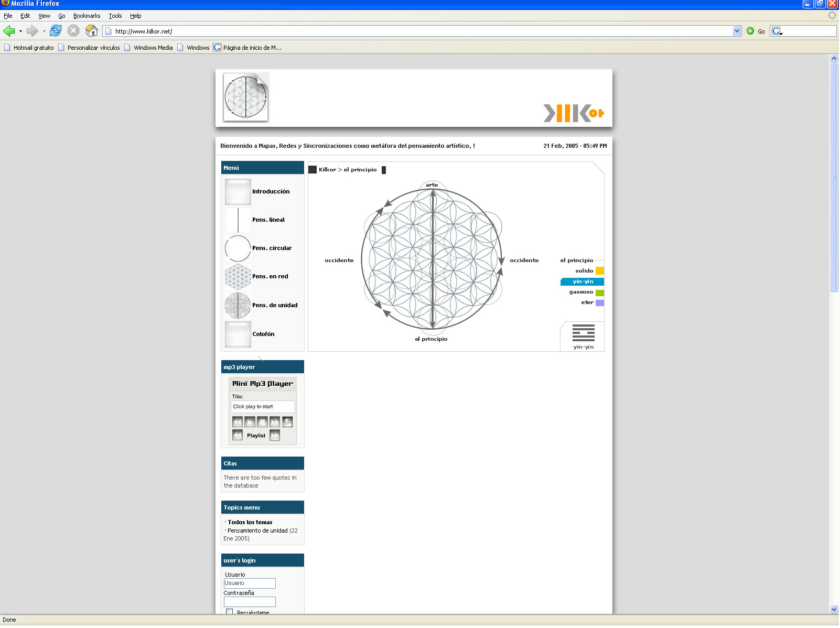The width and height of the screenshot is (840, 628).
Task: Reload the page with the refresh icon
Action: pos(56,31)
